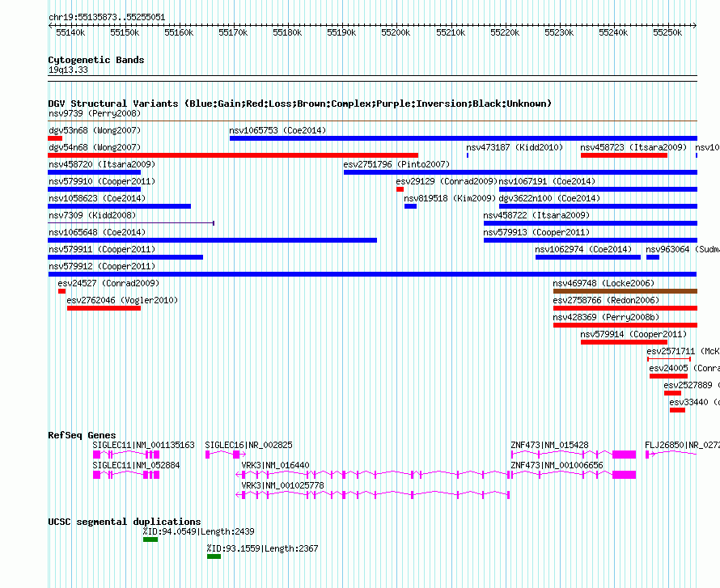720x588 pixels.
Task: Open the nsv819518 (Kim2009) variant
Action: (x=450, y=198)
